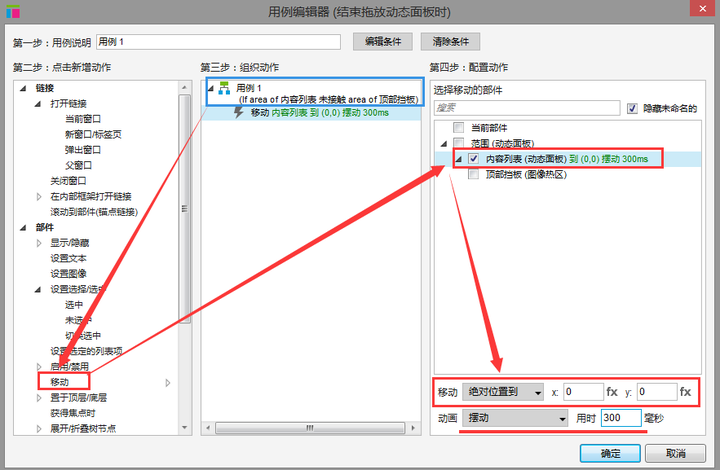Check the 范围 (动态面板) checkbox
This screenshot has width=720, height=470.
458,143
